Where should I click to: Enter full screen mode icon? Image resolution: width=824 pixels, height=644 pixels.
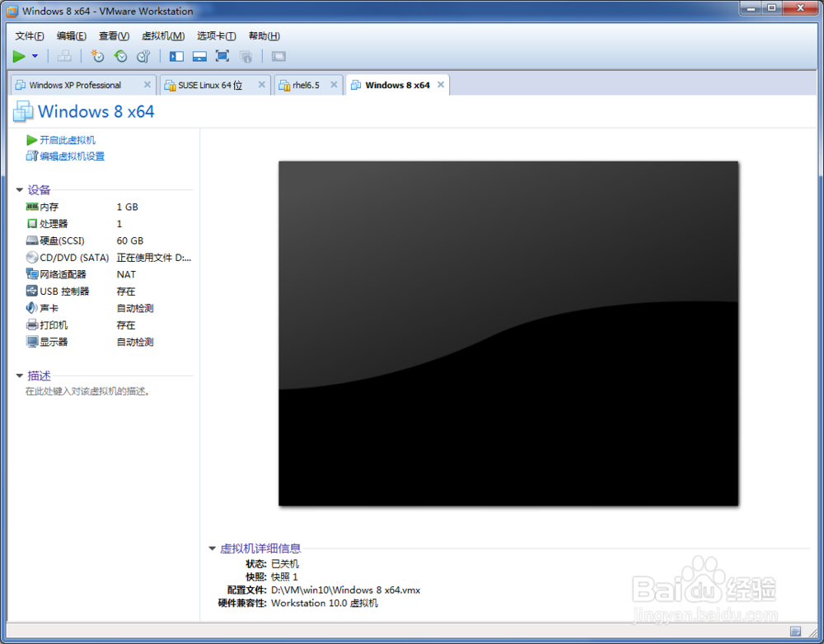pyautogui.click(x=222, y=56)
